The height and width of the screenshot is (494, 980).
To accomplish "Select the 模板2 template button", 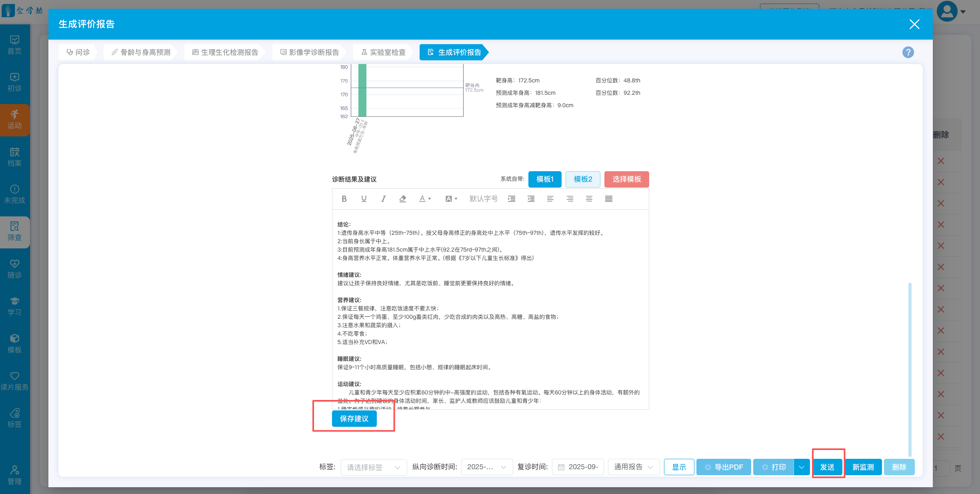I will click(583, 179).
